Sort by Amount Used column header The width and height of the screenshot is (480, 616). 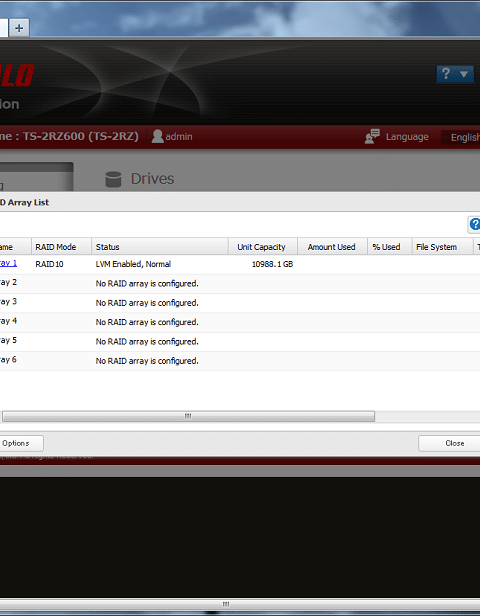pyautogui.click(x=332, y=247)
